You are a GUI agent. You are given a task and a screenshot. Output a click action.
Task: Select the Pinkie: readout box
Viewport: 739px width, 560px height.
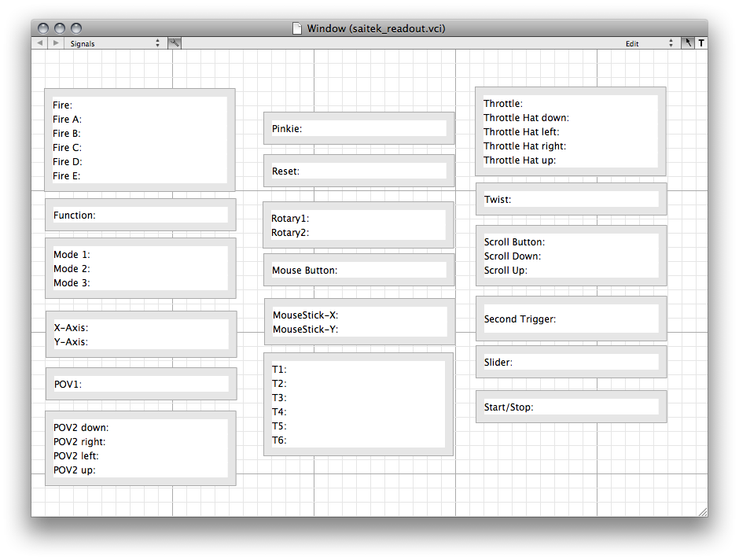tap(358, 128)
